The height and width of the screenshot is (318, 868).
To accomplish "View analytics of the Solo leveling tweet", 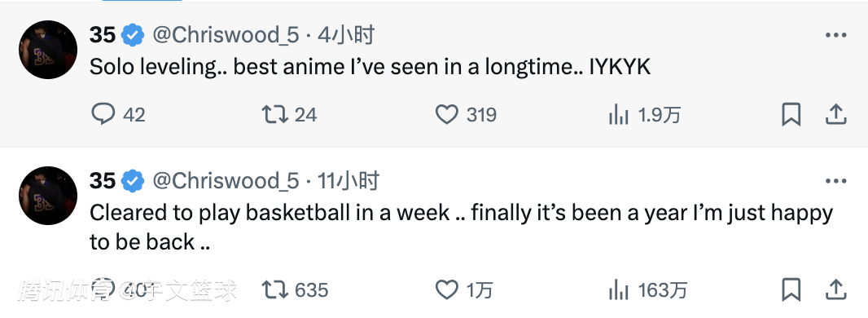I will point(618,115).
